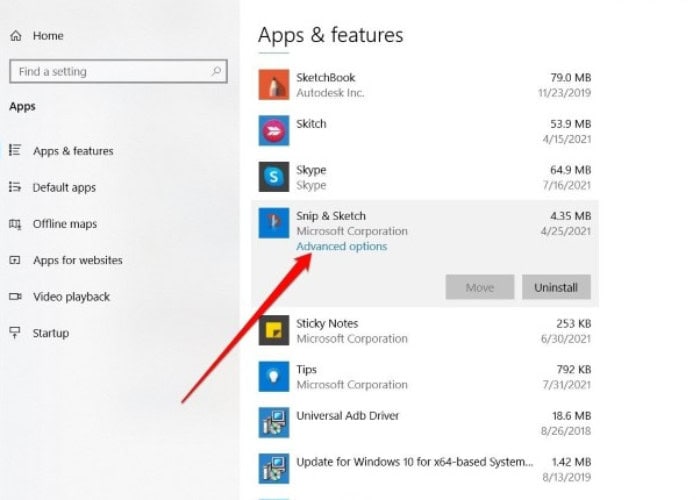Click the Universal Adb Driver icon
The height and width of the screenshot is (500, 700).
274,422
